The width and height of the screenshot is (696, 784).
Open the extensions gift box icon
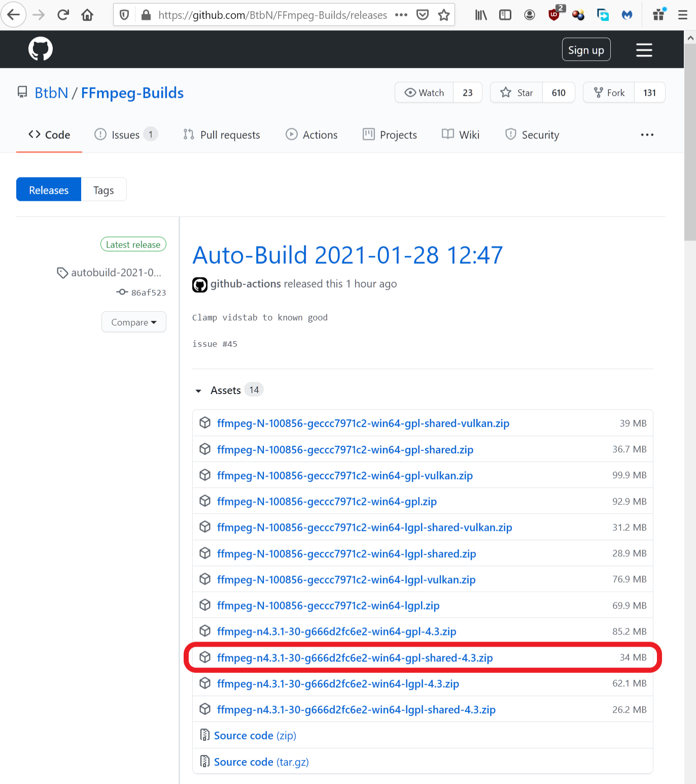coord(659,14)
